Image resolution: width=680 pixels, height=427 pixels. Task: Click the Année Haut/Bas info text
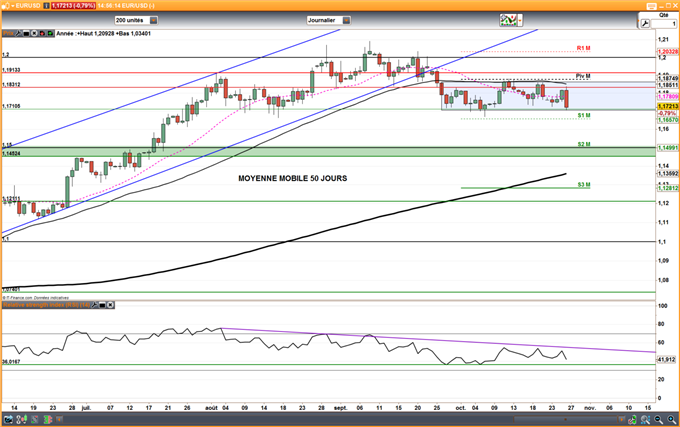(x=104, y=33)
